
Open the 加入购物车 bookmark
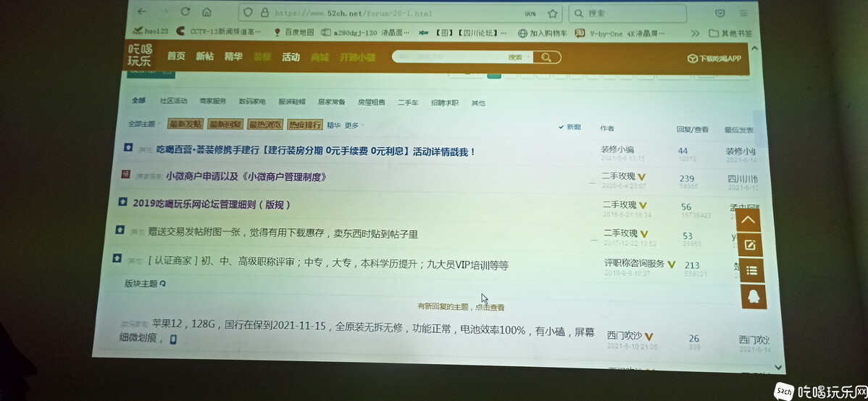543,33
